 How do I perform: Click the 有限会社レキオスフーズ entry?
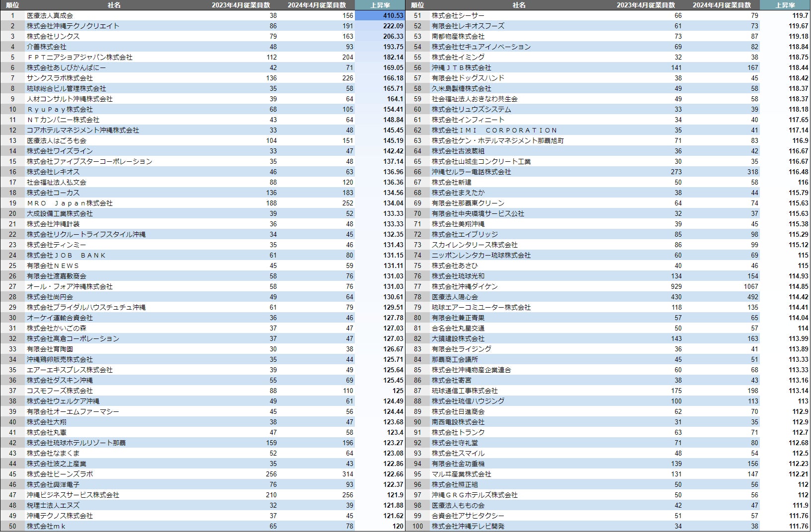(468, 26)
